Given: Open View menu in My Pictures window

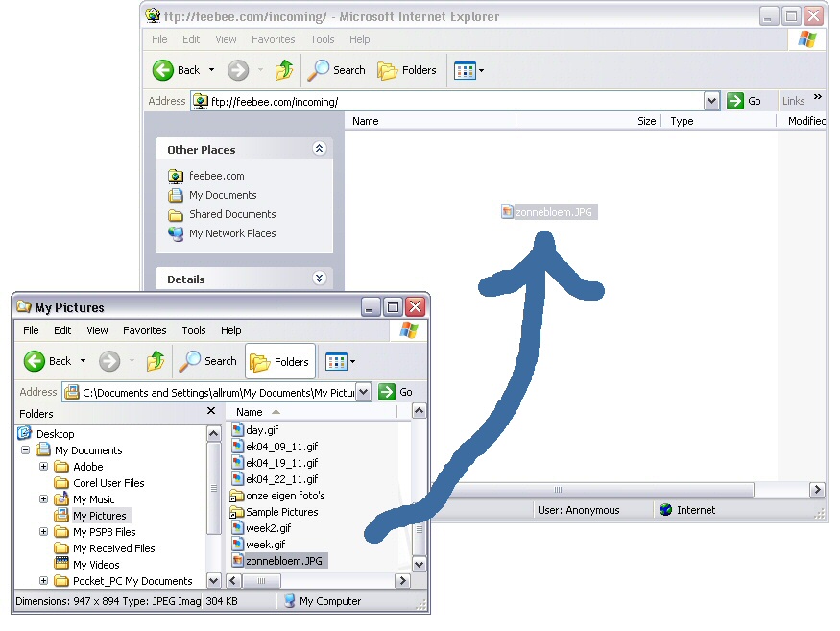Looking at the screenshot, I should pos(97,330).
